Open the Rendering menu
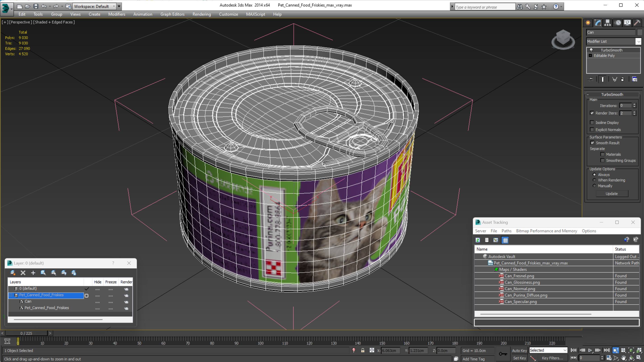 [x=202, y=14]
